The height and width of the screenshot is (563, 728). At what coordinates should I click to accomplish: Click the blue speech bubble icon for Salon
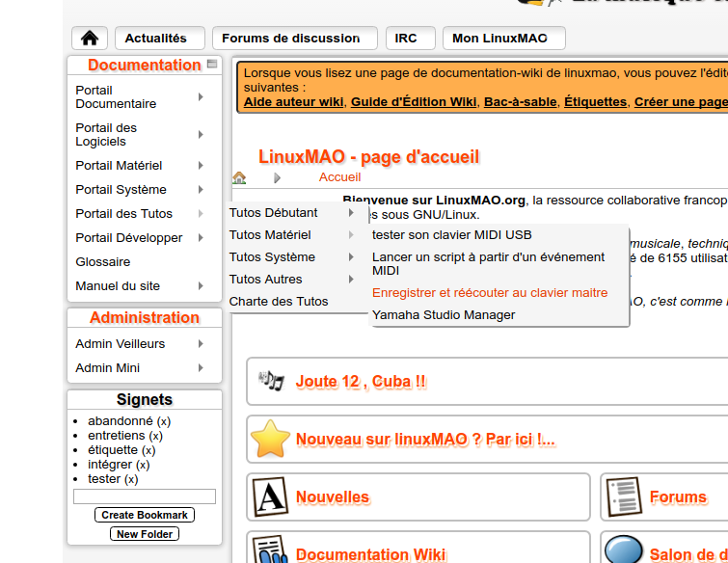click(x=624, y=550)
